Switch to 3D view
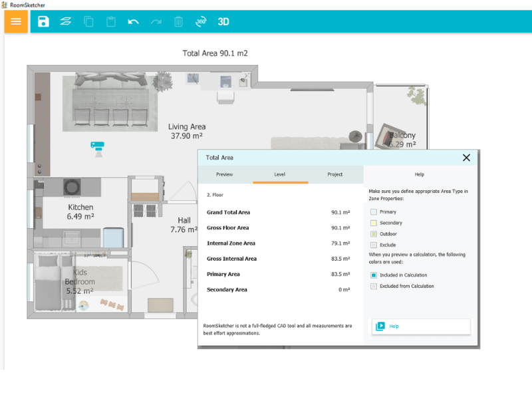Image resolution: width=532 pixels, height=399 pixels. [223, 21]
